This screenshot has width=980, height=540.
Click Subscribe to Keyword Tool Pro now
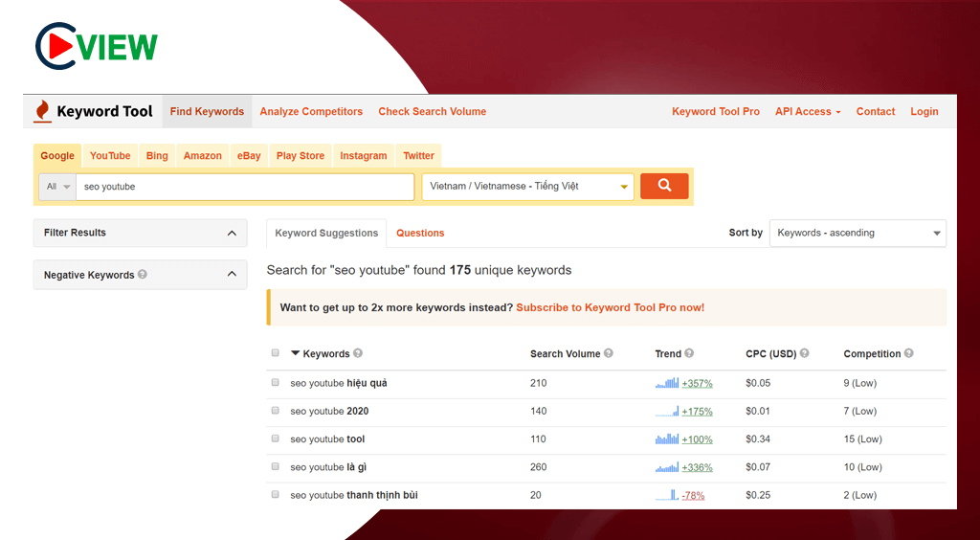[x=610, y=307]
